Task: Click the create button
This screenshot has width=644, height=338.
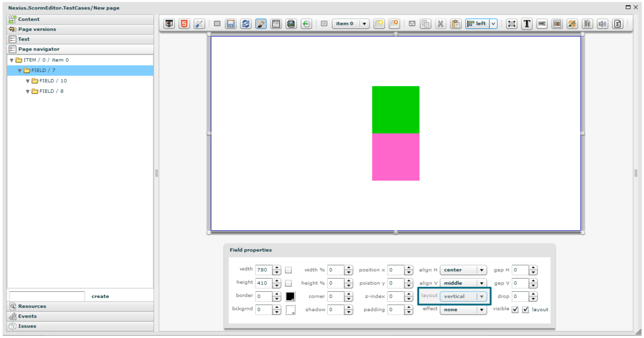Action: click(x=100, y=296)
